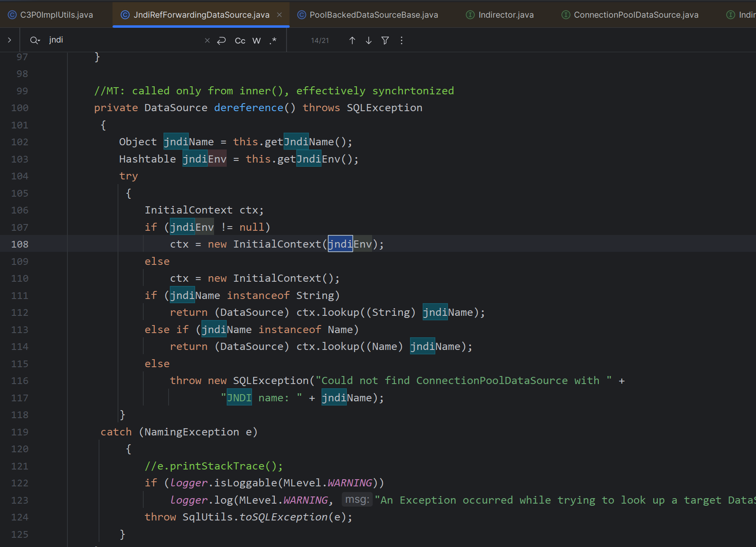This screenshot has width=756, height=547.
Task: Open more search options (three dots)
Action: point(402,40)
